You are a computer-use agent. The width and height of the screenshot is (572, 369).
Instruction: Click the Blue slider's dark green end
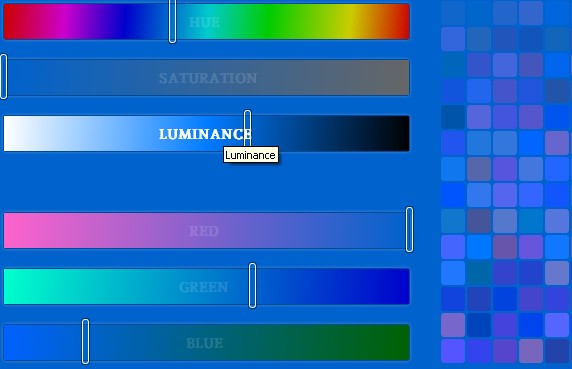coord(398,342)
